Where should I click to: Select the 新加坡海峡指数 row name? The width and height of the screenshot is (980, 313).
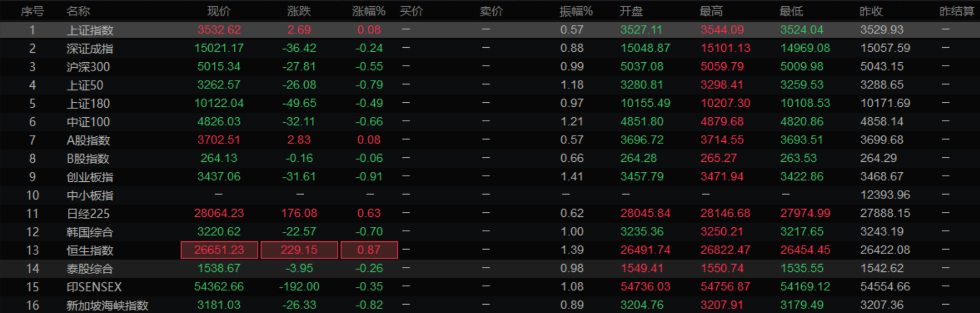(x=107, y=305)
